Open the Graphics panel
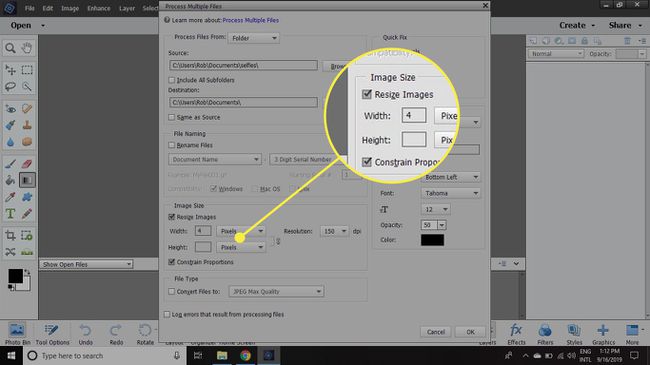 [x=603, y=334]
